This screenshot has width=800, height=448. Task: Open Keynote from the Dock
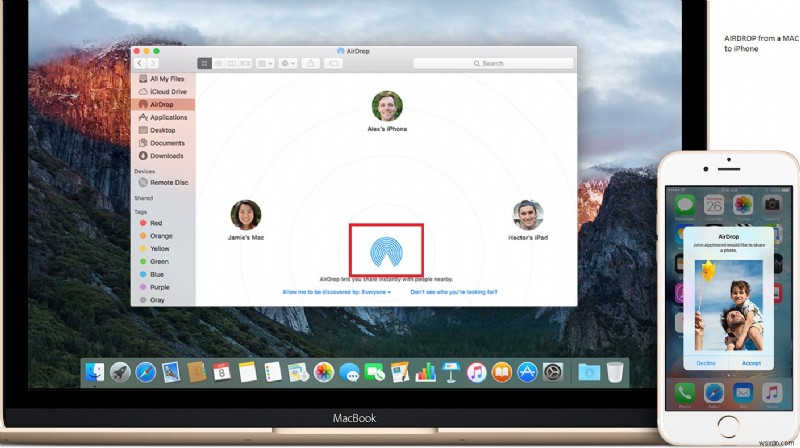coord(451,372)
